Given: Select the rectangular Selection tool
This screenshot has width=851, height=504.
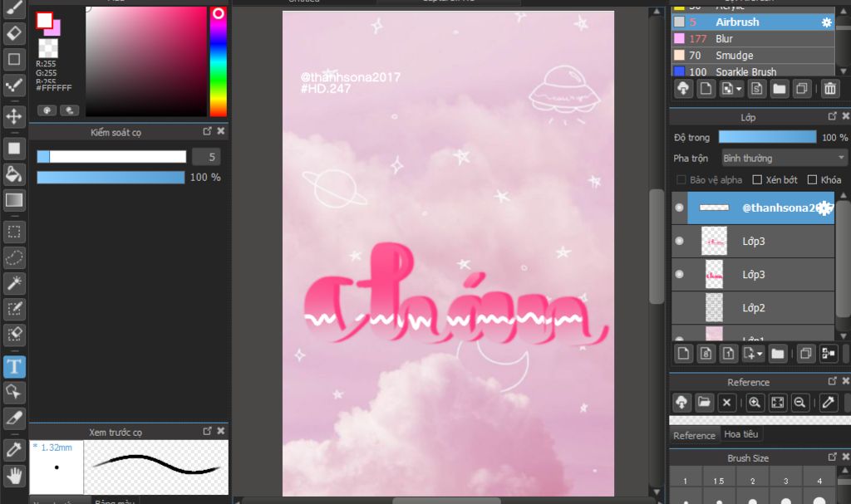Looking at the screenshot, I should click(x=14, y=232).
